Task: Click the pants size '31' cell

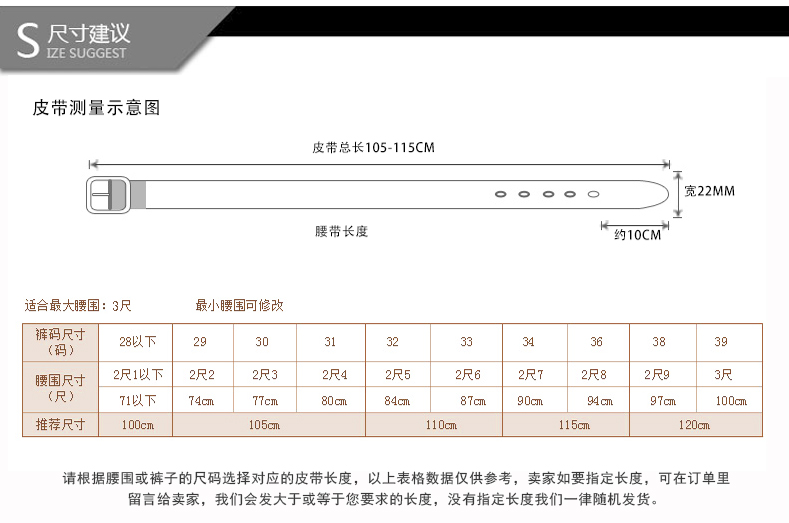Action: [x=330, y=342]
